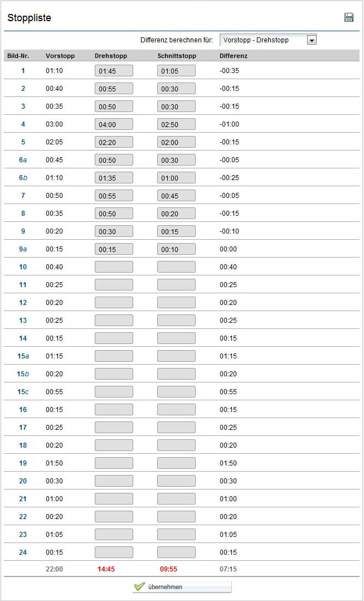The image size is (364, 601).
Task: Focus empty Schnittstopp field for Bild 10
Action: (x=176, y=266)
